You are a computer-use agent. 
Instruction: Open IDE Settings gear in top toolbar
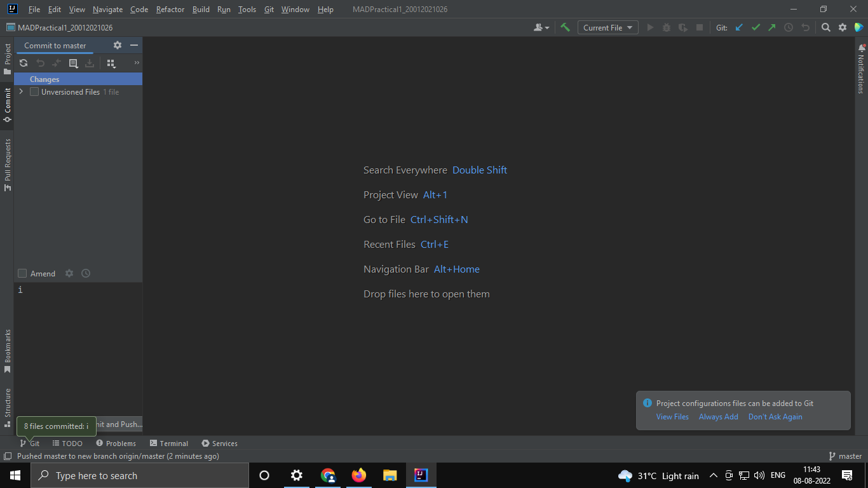coord(843,27)
